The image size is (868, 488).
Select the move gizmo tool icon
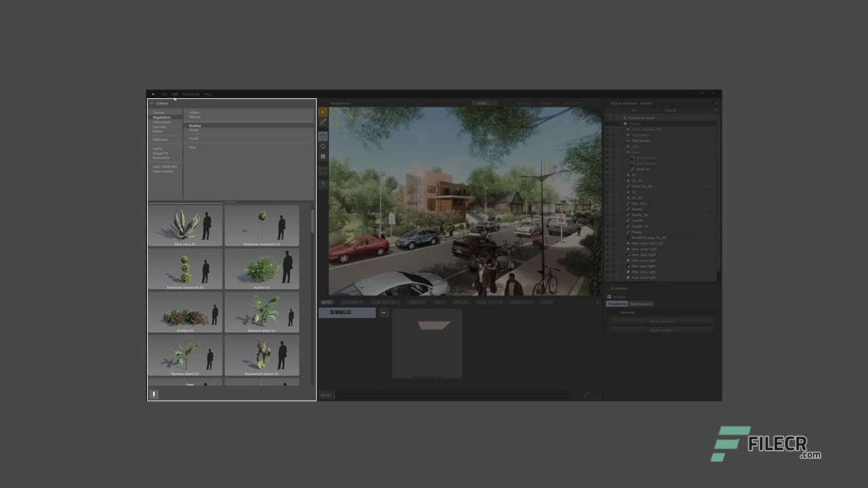[322, 135]
